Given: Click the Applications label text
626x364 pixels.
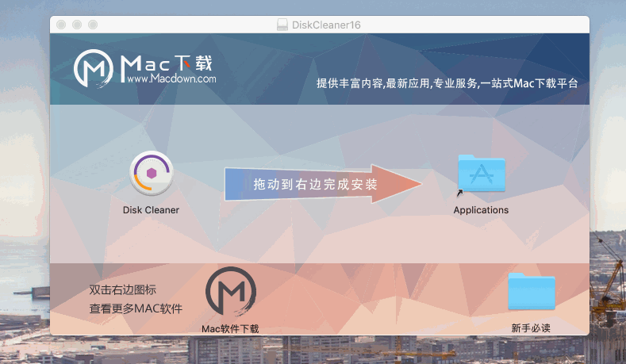Looking at the screenshot, I should [481, 210].
